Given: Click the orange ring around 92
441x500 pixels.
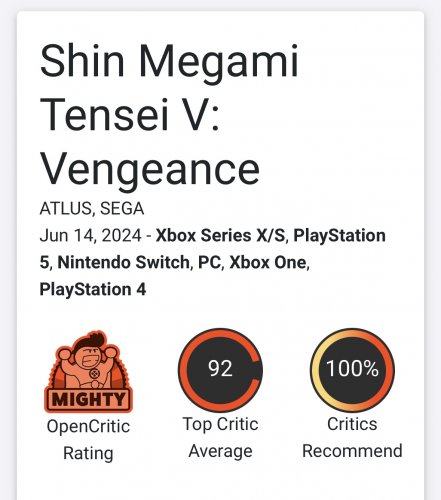Looking at the screenshot, I should pyautogui.click(x=183, y=369).
